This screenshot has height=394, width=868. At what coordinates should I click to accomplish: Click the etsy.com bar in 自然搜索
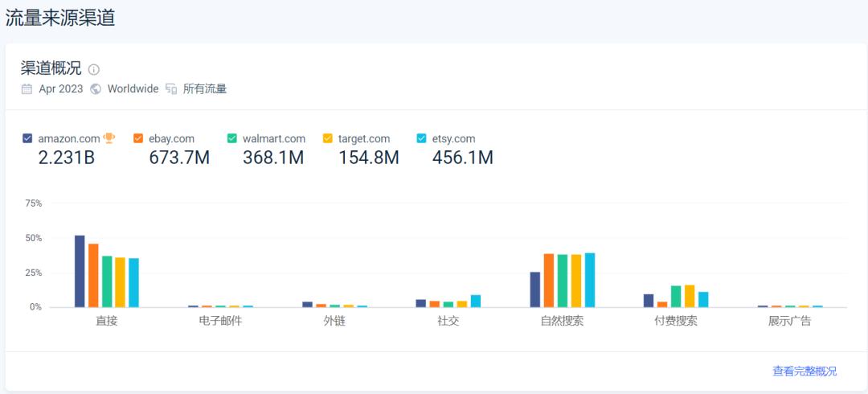[590, 280]
